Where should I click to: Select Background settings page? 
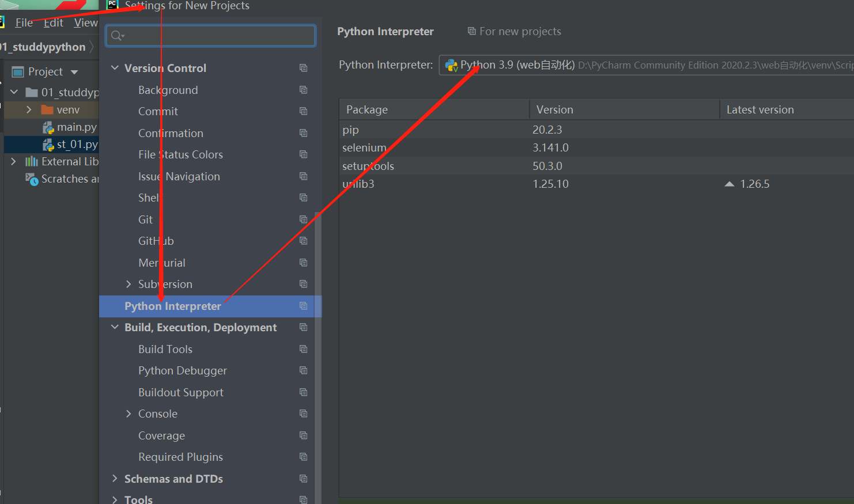point(168,90)
